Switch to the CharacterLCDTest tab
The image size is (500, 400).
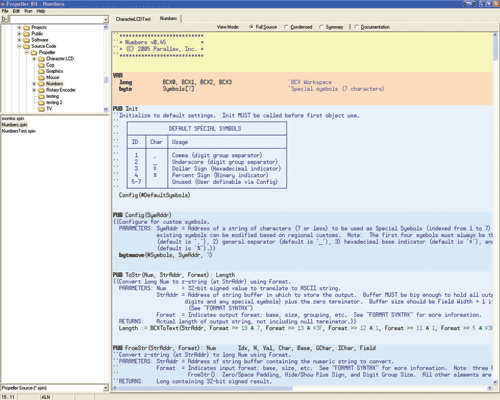(x=133, y=19)
